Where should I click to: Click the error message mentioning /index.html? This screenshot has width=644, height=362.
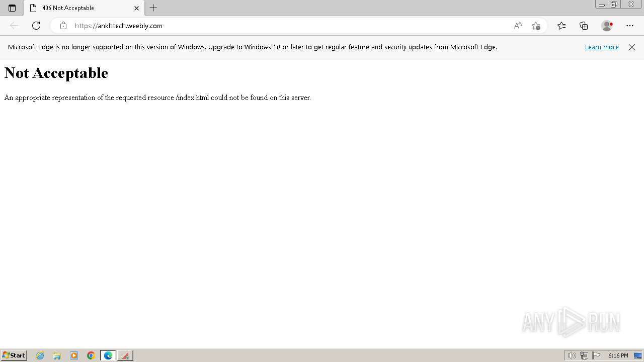click(157, 98)
